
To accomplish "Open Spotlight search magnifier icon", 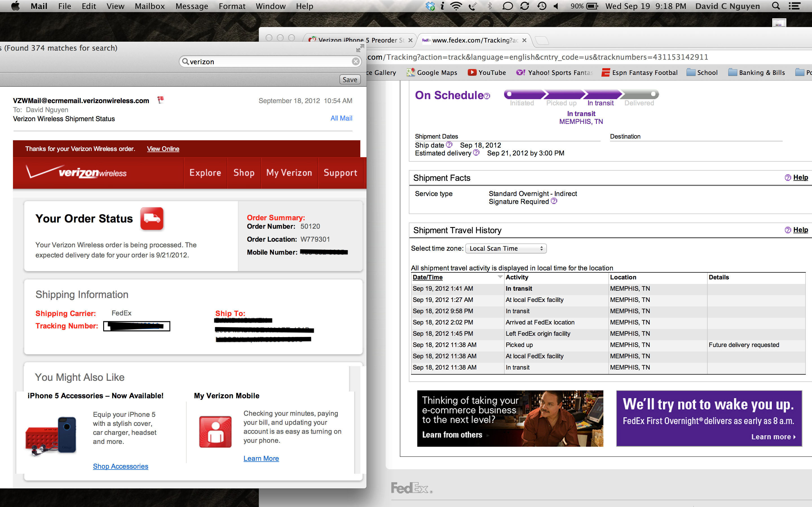I will pyautogui.click(x=775, y=6).
